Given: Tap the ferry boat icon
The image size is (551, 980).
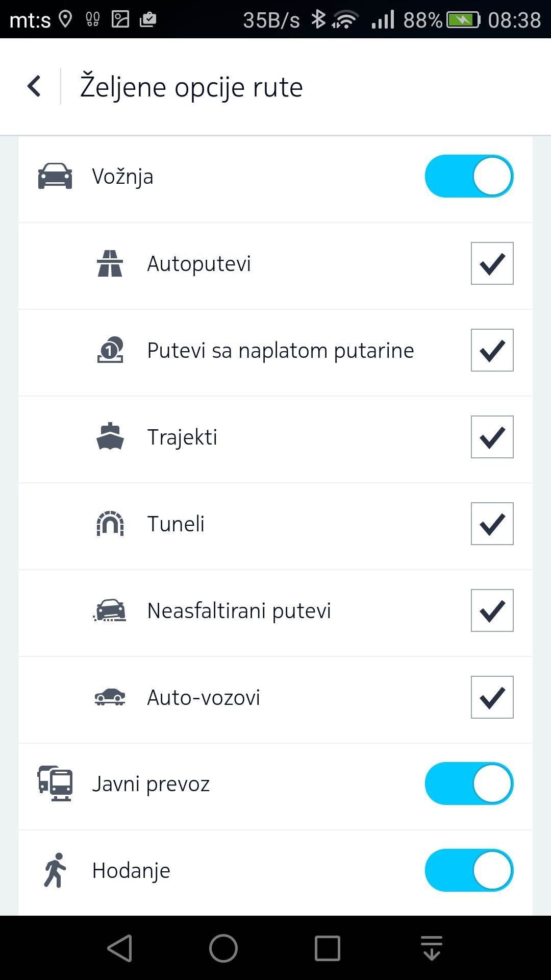Looking at the screenshot, I should point(110,437).
